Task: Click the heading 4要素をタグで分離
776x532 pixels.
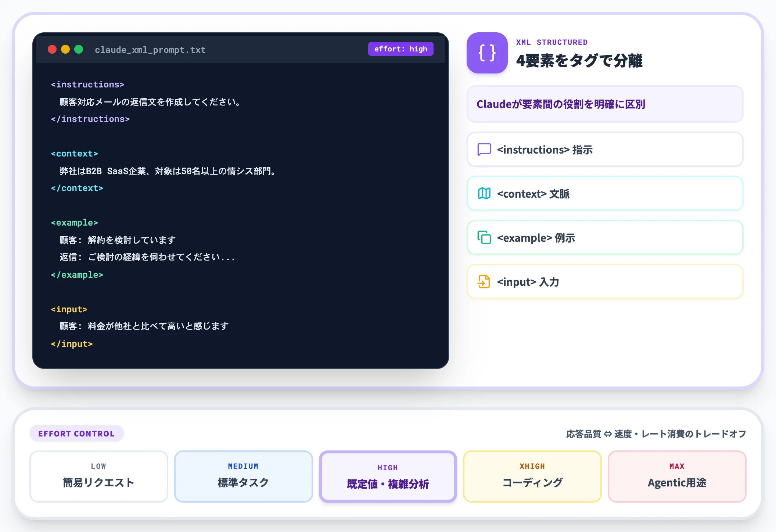Action: tap(579, 61)
